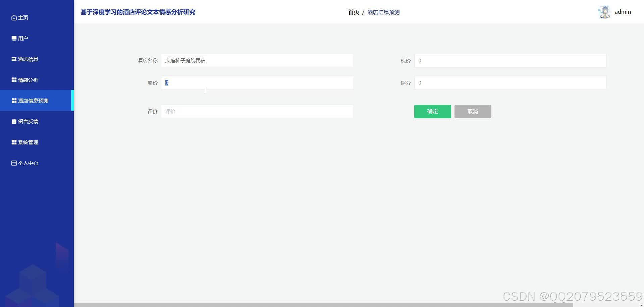Open the 留言反馈 sidebar menu
Image resolution: width=644 pixels, height=307 pixels.
click(37, 121)
